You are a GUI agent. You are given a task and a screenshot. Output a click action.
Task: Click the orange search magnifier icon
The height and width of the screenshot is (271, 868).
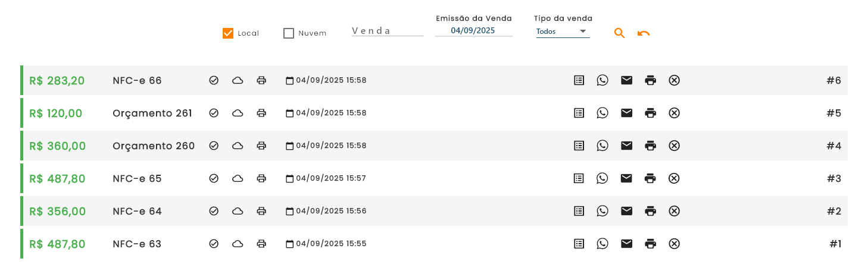(x=619, y=33)
